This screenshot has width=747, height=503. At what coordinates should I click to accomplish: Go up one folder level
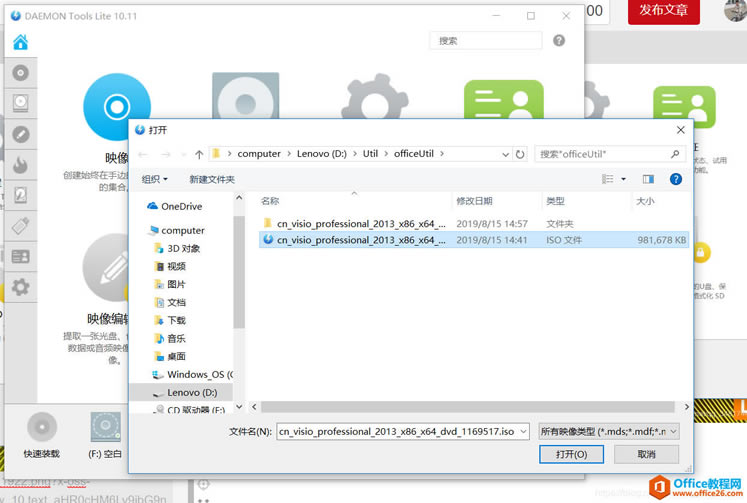tap(199, 154)
